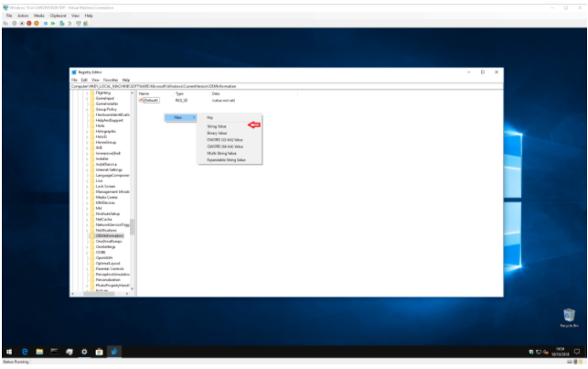Select the OpenWith key in the tree
This screenshot has width=588, height=369.
[104, 258]
